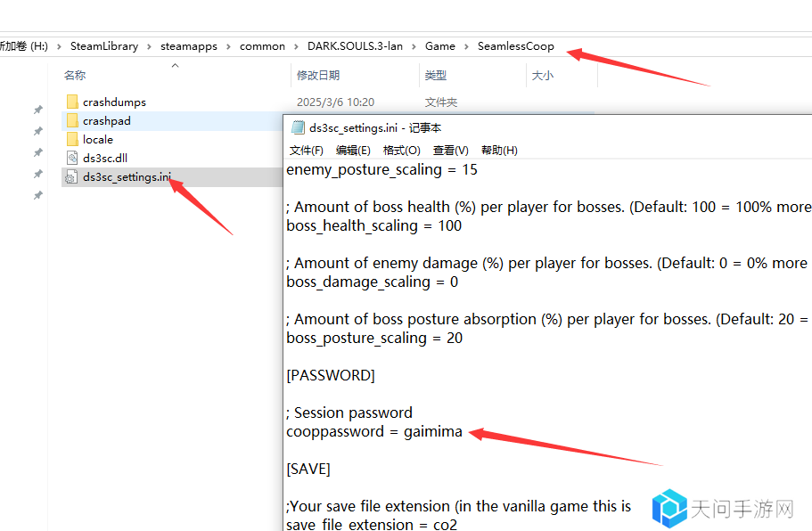Viewport: 812px width, 531px height.
Task: Place cursor on enemy_posture_scaling = 15 line
Action: tap(381, 170)
